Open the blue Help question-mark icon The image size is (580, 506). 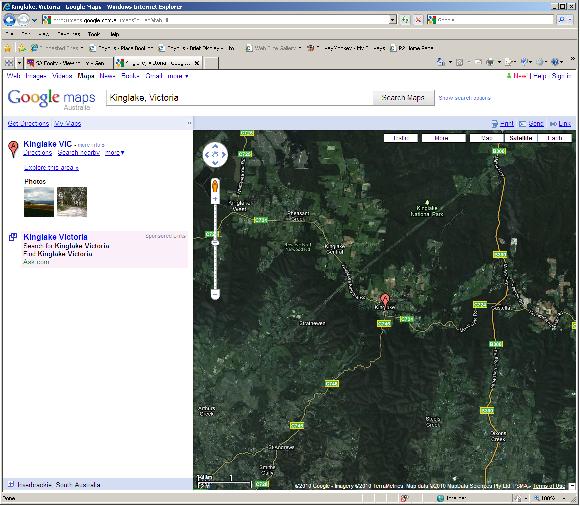555,62
